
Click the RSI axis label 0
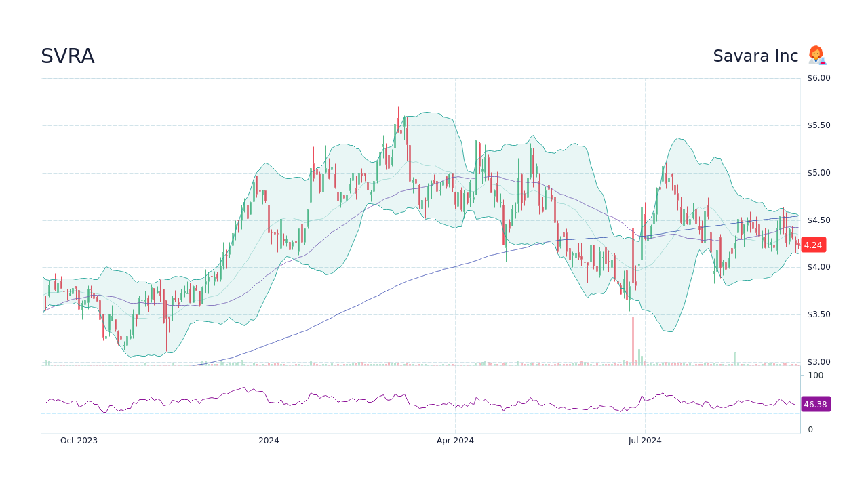810,430
